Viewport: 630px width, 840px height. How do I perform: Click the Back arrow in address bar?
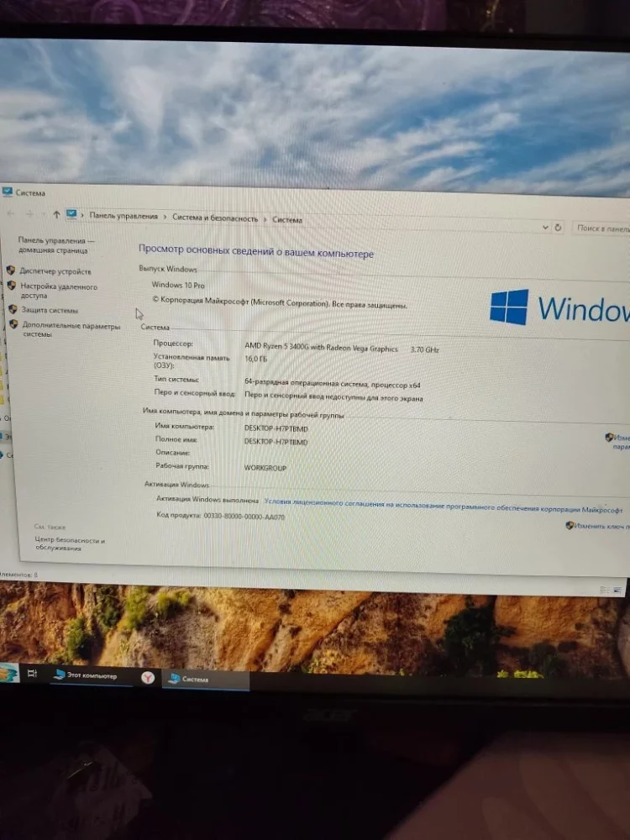click(x=10, y=214)
